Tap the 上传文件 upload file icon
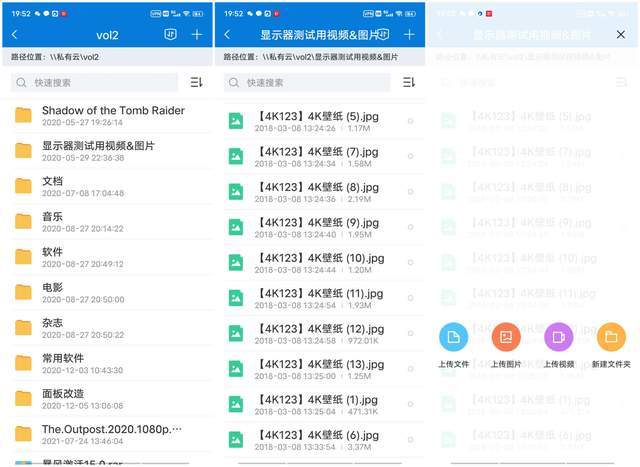Image resolution: width=640 pixels, height=467 pixels. point(453,338)
